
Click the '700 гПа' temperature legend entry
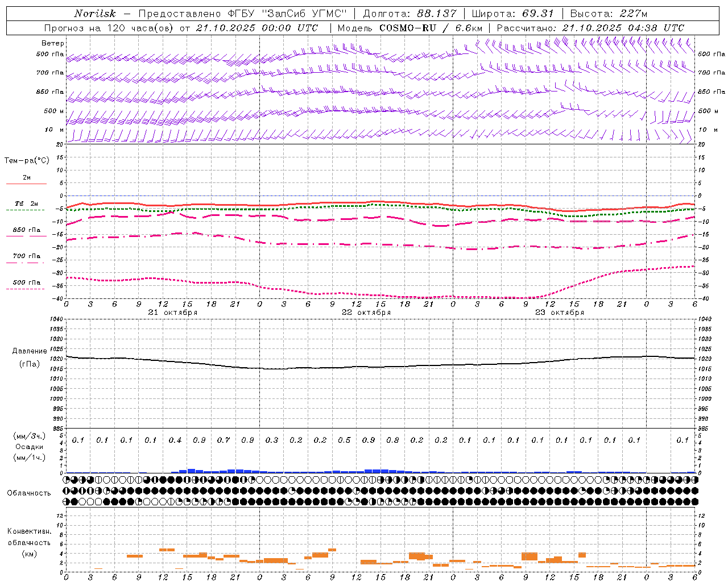point(26,256)
